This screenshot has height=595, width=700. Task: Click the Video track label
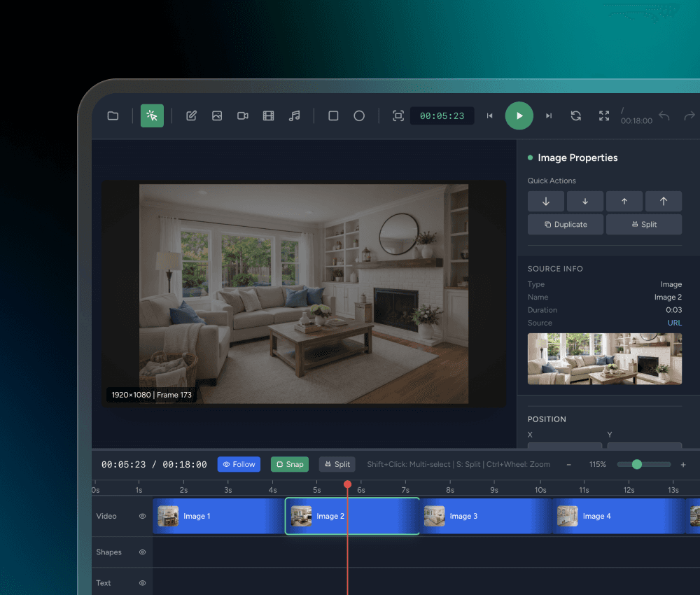106,516
